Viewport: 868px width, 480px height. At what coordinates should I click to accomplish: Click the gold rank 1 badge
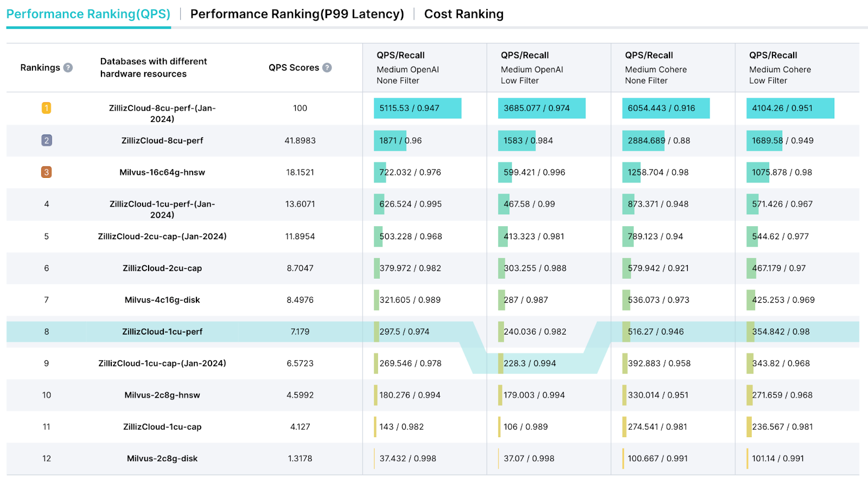pos(47,108)
